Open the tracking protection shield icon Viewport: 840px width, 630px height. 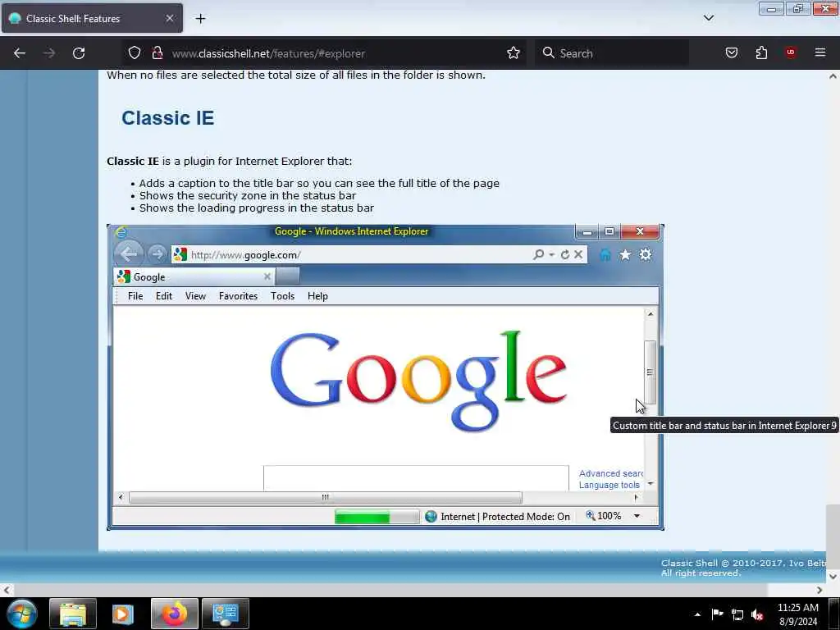[x=135, y=52]
